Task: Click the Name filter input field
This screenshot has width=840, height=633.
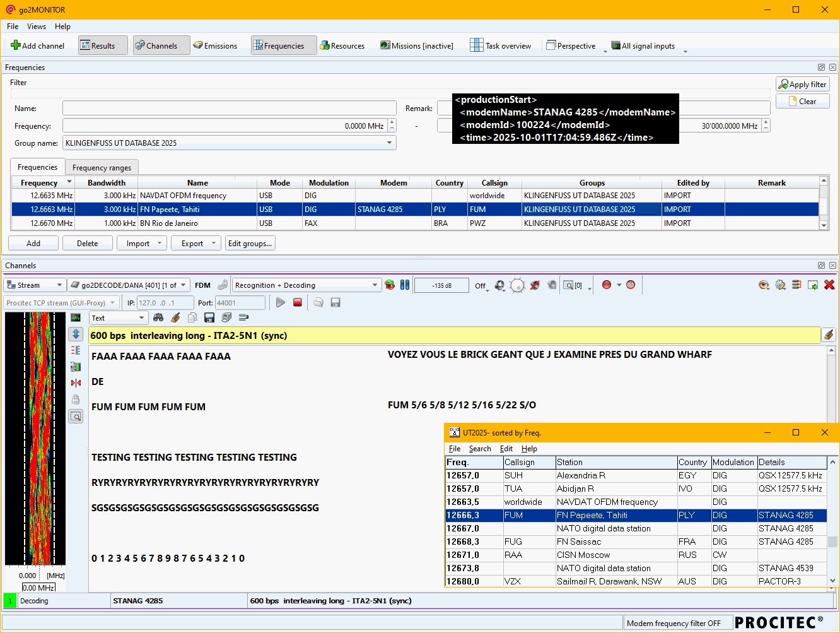Action: point(229,109)
